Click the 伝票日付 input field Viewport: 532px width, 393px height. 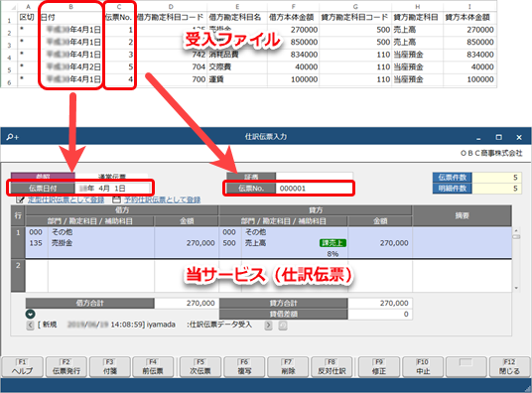[x=112, y=188]
